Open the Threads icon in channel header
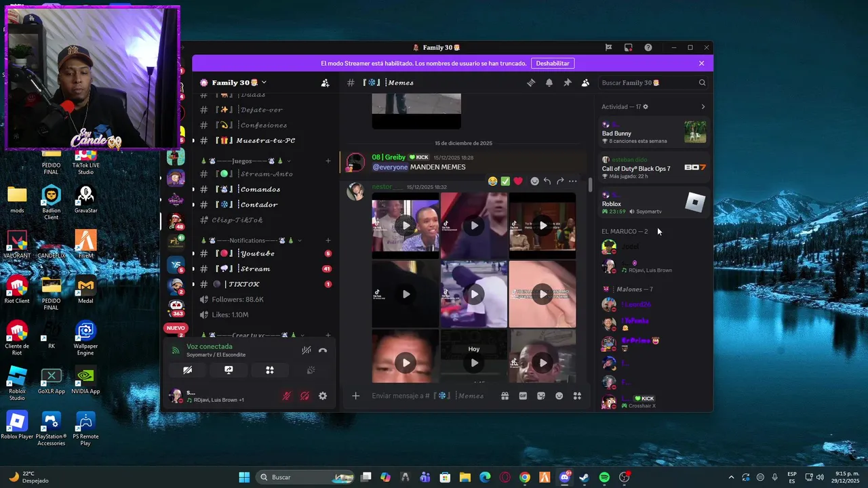Screen dimensions: 868x488 (531, 83)
